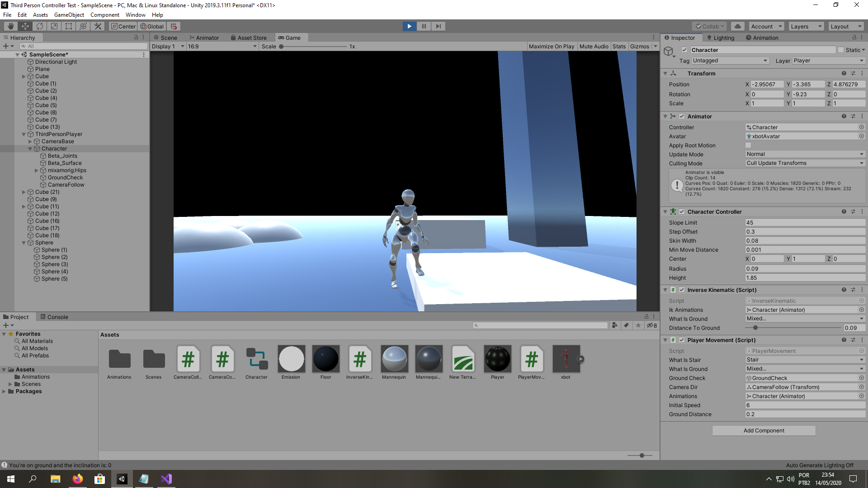
Task: Click the Pause button
Action: click(424, 26)
